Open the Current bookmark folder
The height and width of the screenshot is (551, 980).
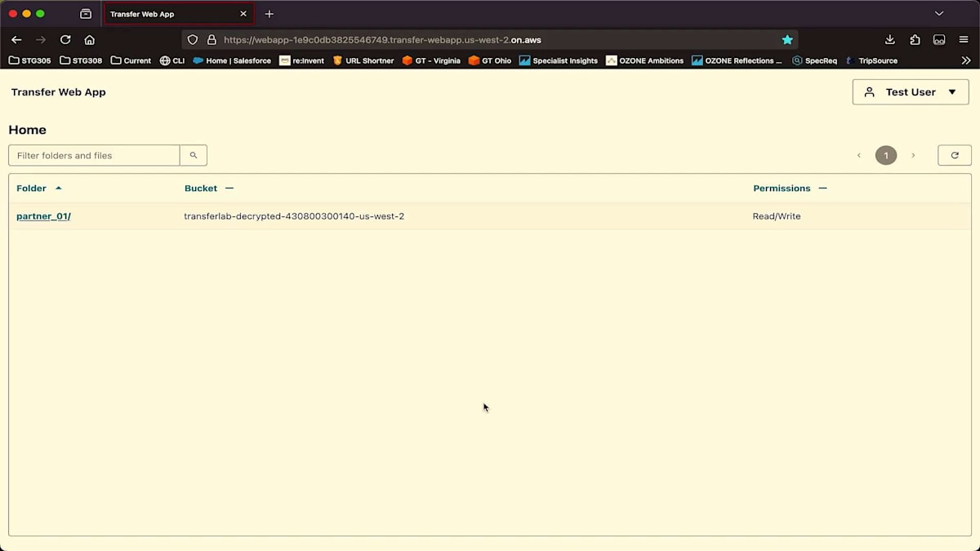pos(131,60)
